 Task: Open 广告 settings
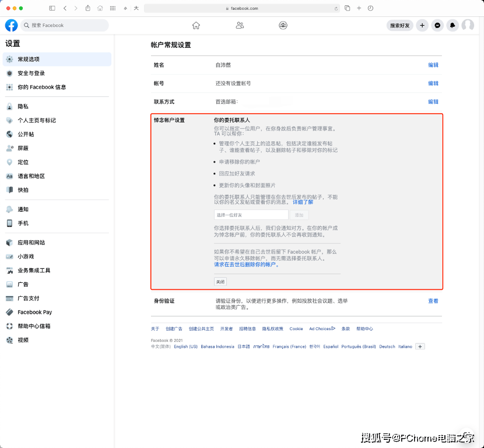(x=57, y=284)
